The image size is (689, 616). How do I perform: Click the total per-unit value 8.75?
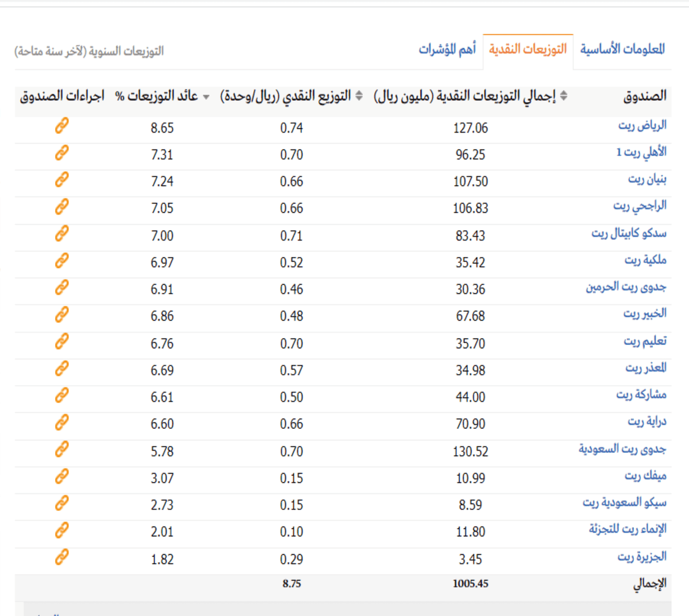tap(292, 584)
